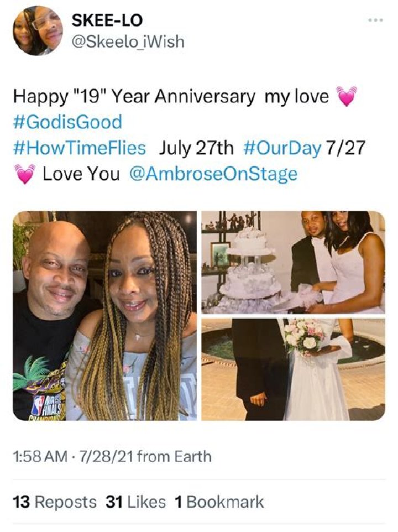398x532 pixels.
Task: Click the 'from Earth' location text
Action: pos(174,456)
